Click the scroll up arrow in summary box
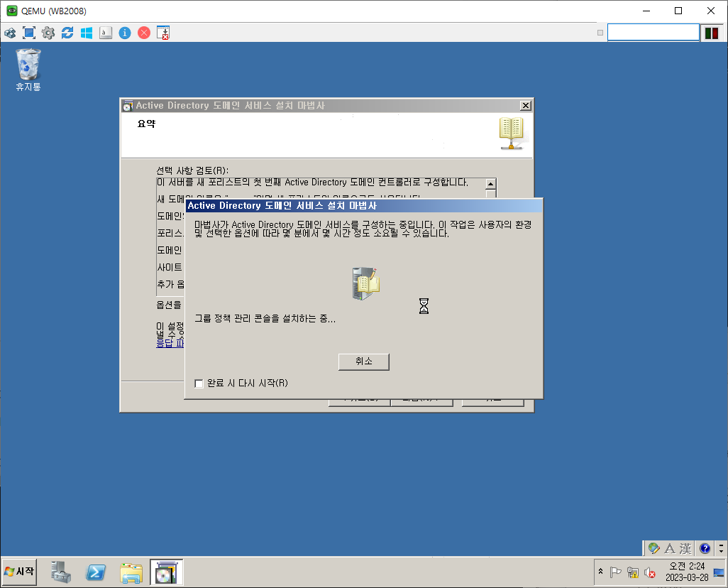 (x=491, y=184)
